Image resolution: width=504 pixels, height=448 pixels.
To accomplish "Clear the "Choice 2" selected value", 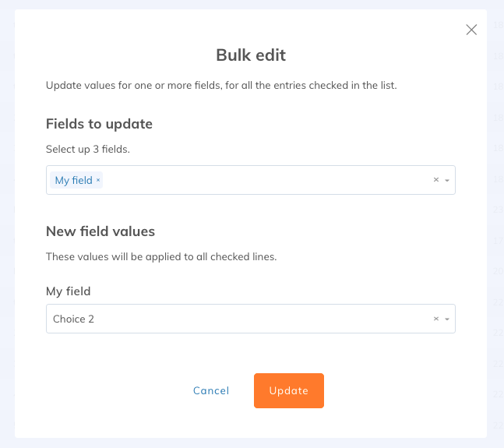I will (x=436, y=319).
